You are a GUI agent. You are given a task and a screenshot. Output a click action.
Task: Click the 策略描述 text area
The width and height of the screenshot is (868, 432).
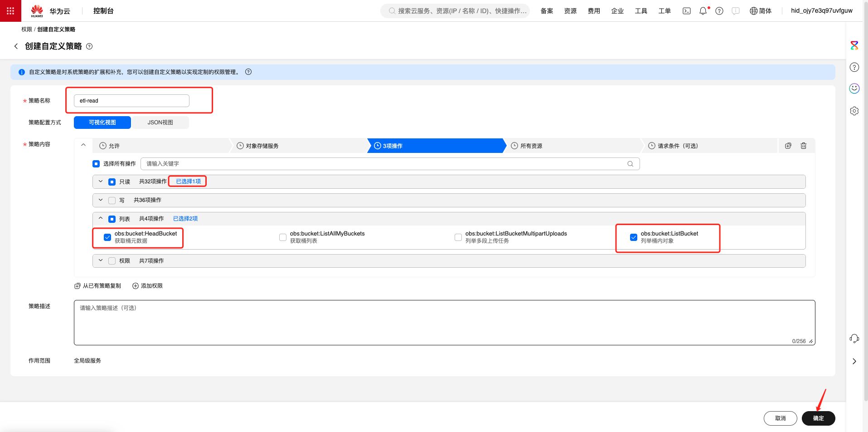444,323
